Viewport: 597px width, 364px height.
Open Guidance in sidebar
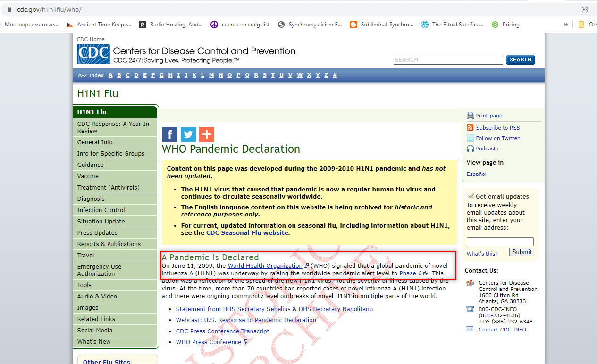[115, 165]
